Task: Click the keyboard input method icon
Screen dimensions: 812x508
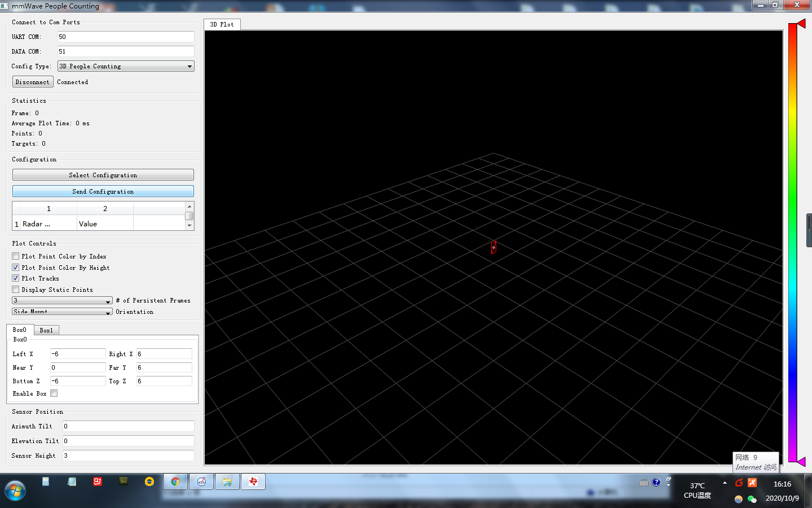Action: coord(644,483)
